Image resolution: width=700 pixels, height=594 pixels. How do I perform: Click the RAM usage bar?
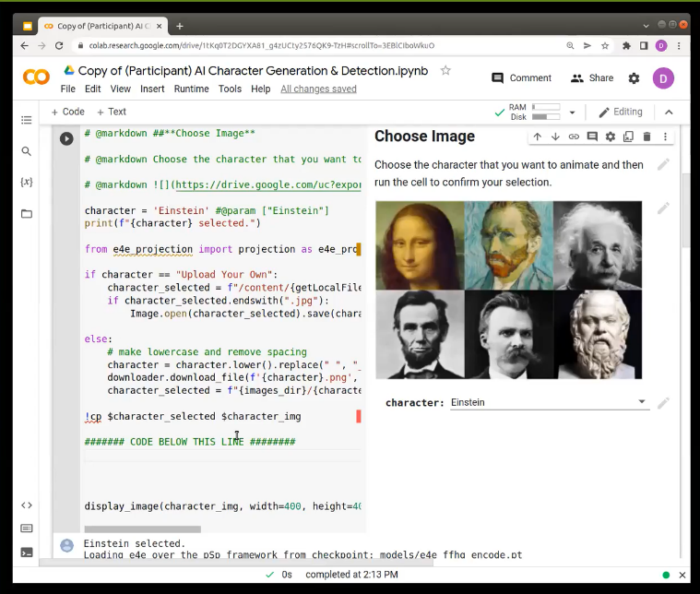click(x=546, y=107)
